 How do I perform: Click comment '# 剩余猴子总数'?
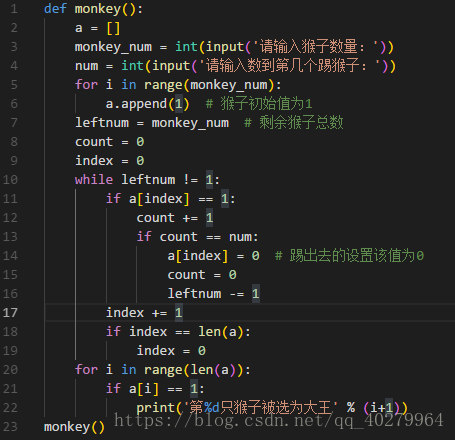pos(294,123)
